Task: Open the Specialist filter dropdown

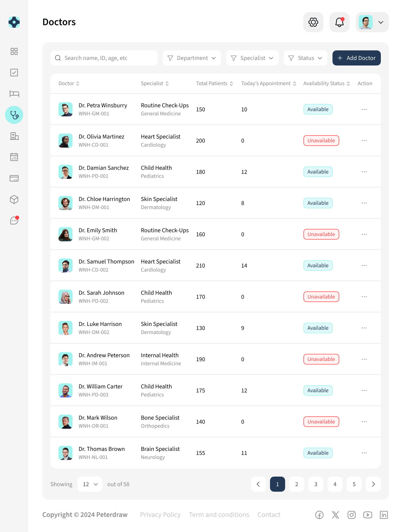Action: coord(252,58)
